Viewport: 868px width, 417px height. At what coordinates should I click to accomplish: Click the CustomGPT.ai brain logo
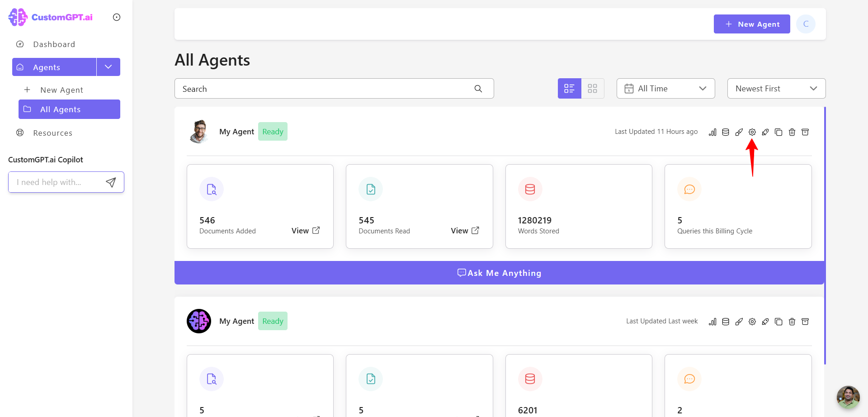[x=18, y=17]
